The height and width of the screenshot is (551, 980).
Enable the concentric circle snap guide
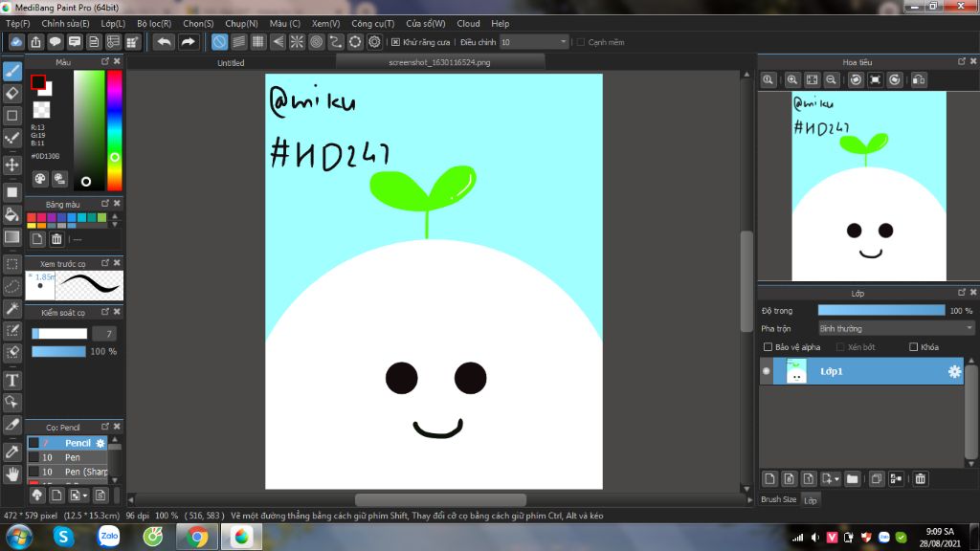pos(316,42)
